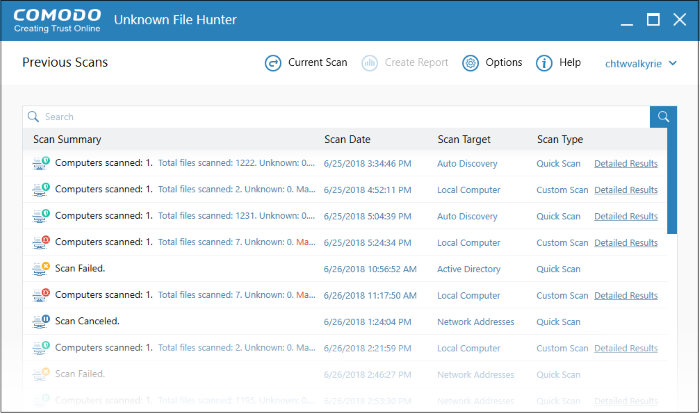Click 'Total files scanned: 1222. Unknown: 0...' summary
The height and width of the screenshot is (414, 700).
[x=237, y=163]
